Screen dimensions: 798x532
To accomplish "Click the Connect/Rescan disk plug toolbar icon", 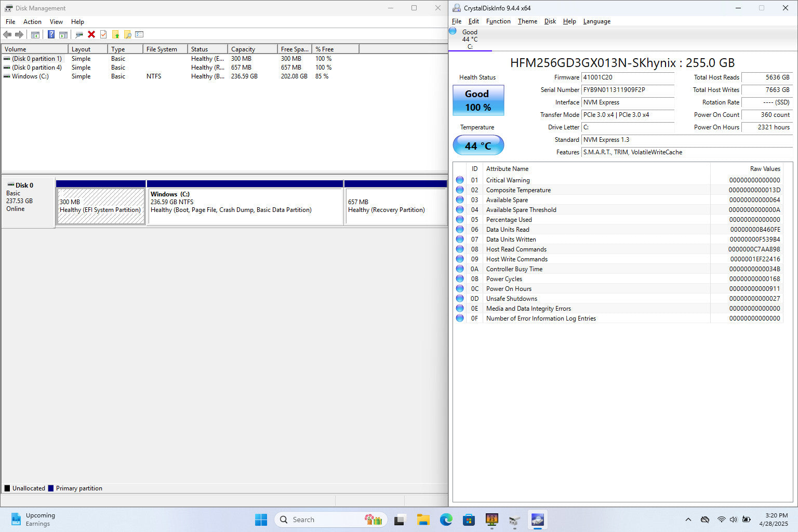I will [x=79, y=34].
